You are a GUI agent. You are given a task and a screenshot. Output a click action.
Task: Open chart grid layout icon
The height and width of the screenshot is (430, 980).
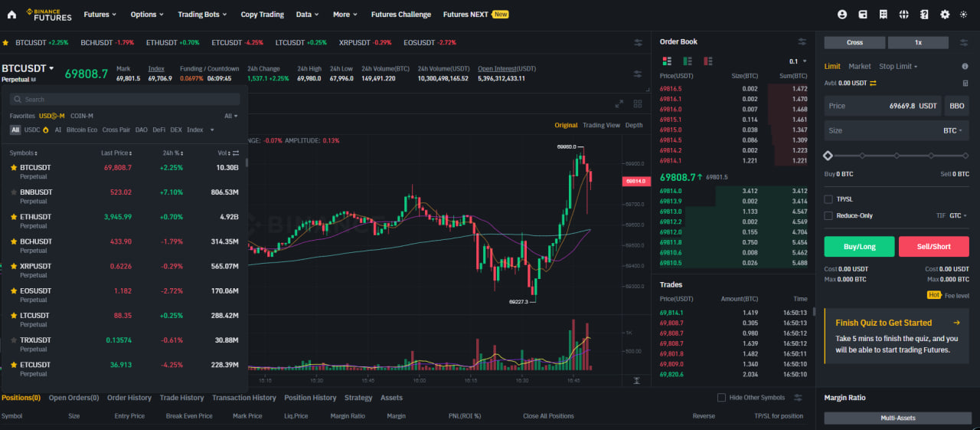(636, 103)
